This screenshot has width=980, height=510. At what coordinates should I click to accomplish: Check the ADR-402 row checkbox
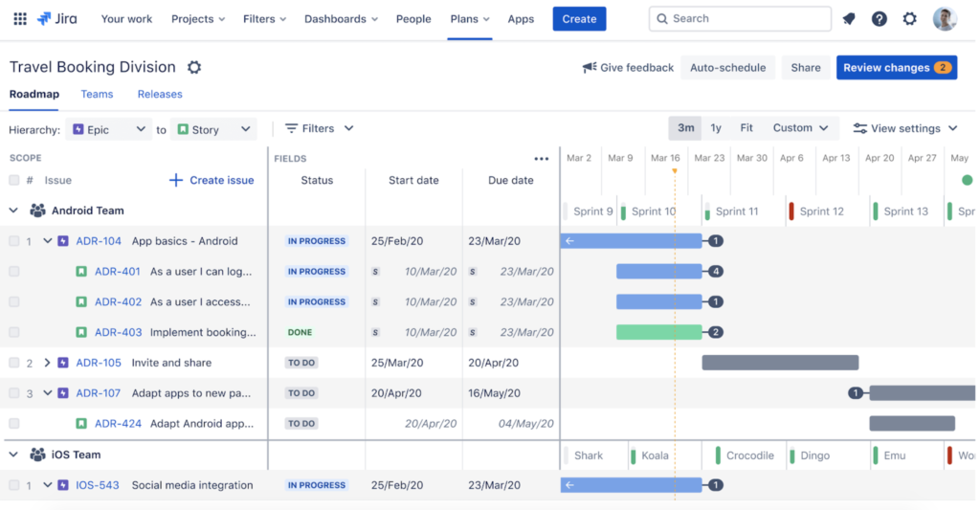coord(13,301)
